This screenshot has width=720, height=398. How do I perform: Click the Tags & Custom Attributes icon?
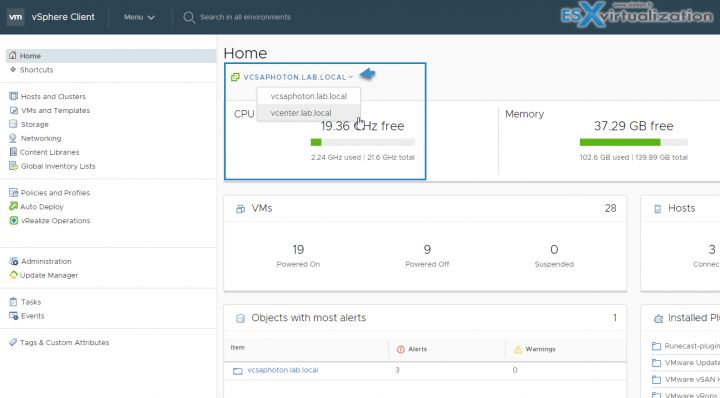pos(13,342)
